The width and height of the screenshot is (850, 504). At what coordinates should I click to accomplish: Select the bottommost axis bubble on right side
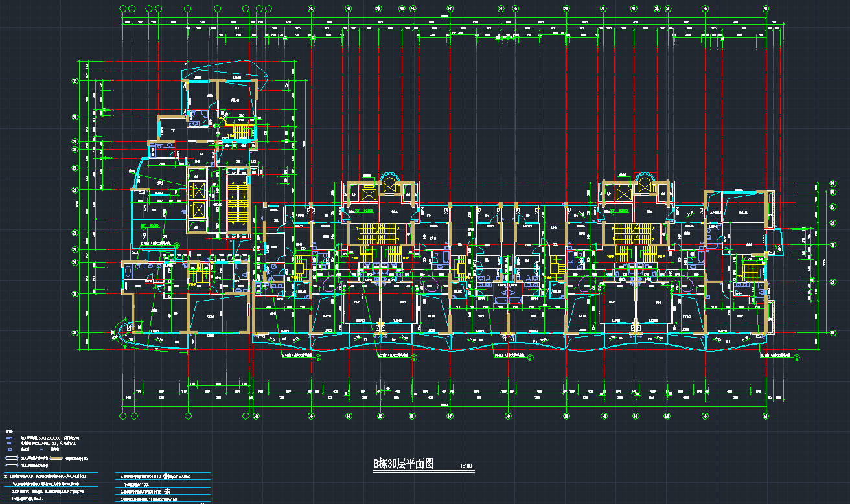[834, 332]
